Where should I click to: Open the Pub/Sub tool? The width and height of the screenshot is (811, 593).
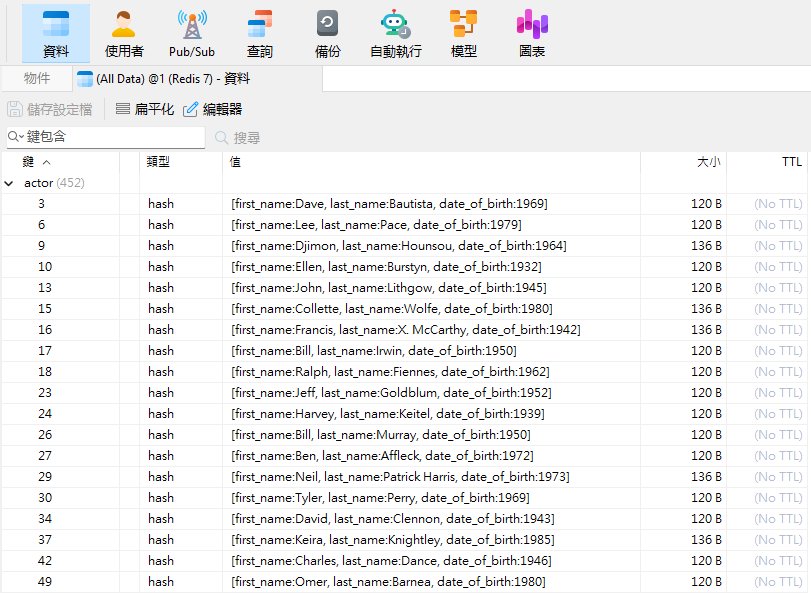click(191, 33)
